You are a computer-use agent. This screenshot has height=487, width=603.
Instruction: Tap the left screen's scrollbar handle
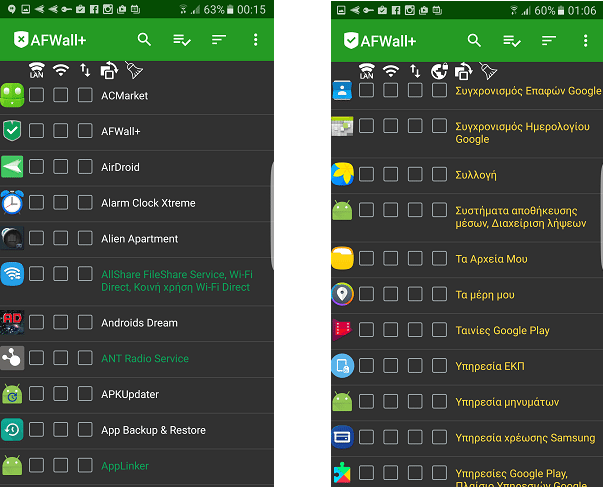coord(272,215)
